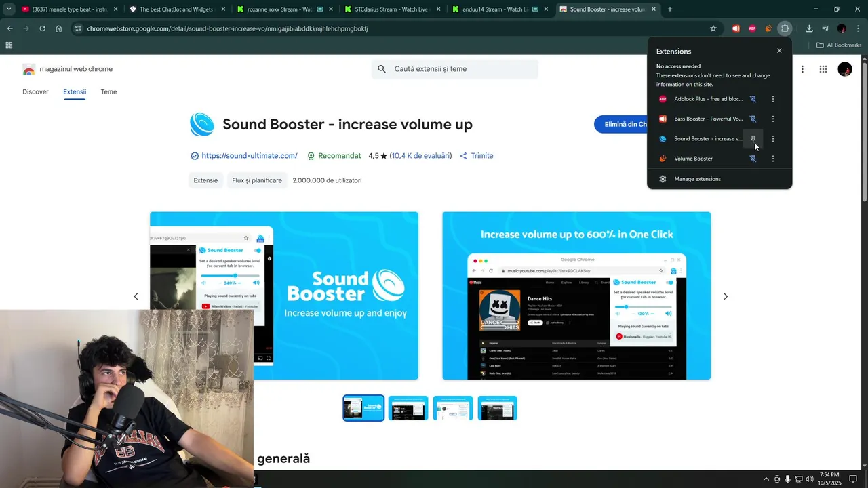
Task: Click the Caută extensii și teme search field
Action: [x=455, y=69]
